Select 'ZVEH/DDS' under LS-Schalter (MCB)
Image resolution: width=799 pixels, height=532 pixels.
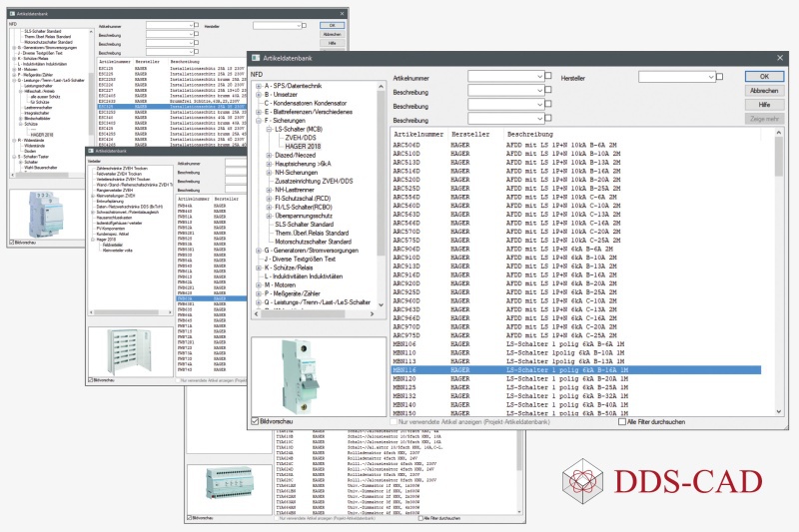[301, 138]
